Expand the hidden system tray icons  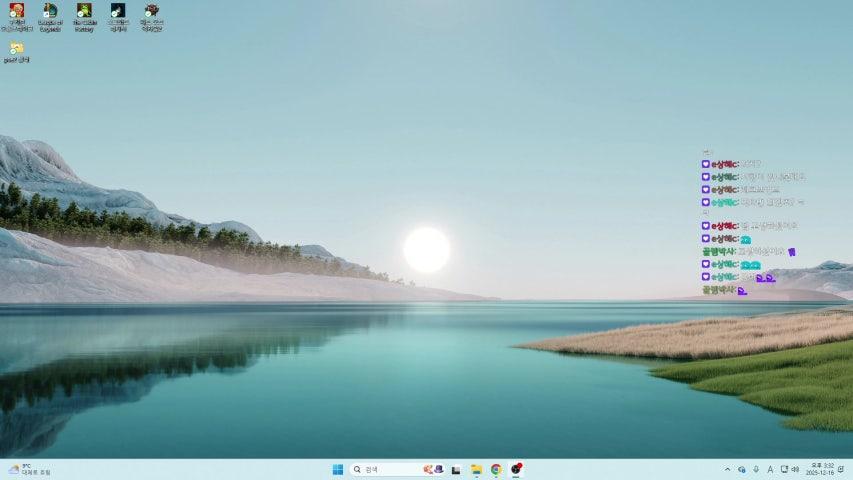coord(727,469)
